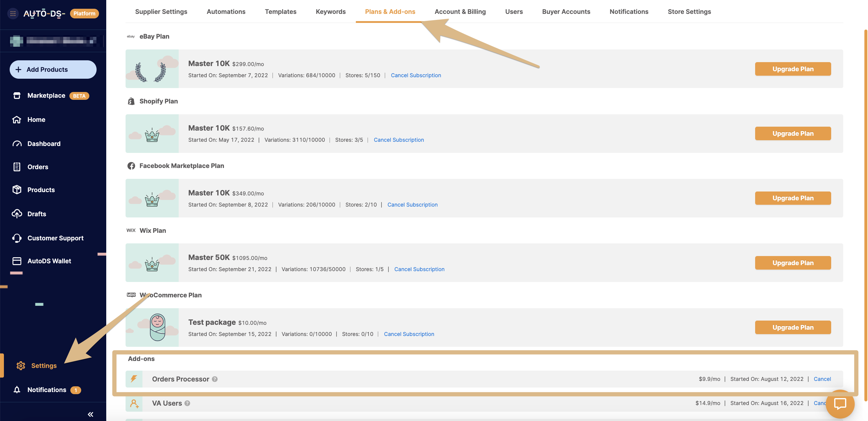Upgrade the Wix Master 50K plan
The image size is (868, 421).
tap(793, 263)
